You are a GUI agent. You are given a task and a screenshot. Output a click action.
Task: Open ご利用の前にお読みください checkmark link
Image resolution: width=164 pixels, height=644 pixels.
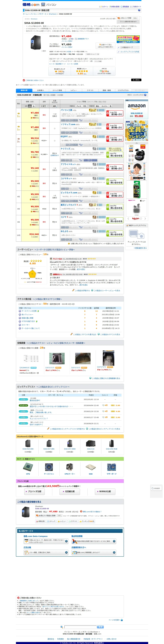(x=33, y=80)
